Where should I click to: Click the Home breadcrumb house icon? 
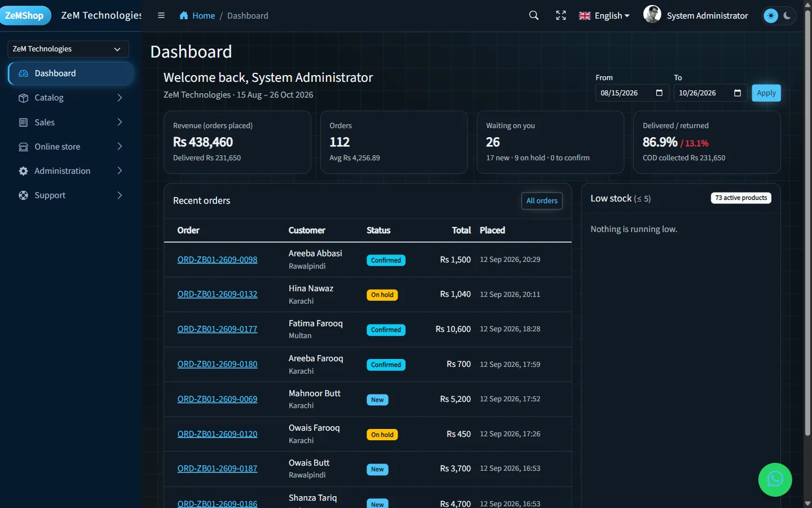pos(184,16)
